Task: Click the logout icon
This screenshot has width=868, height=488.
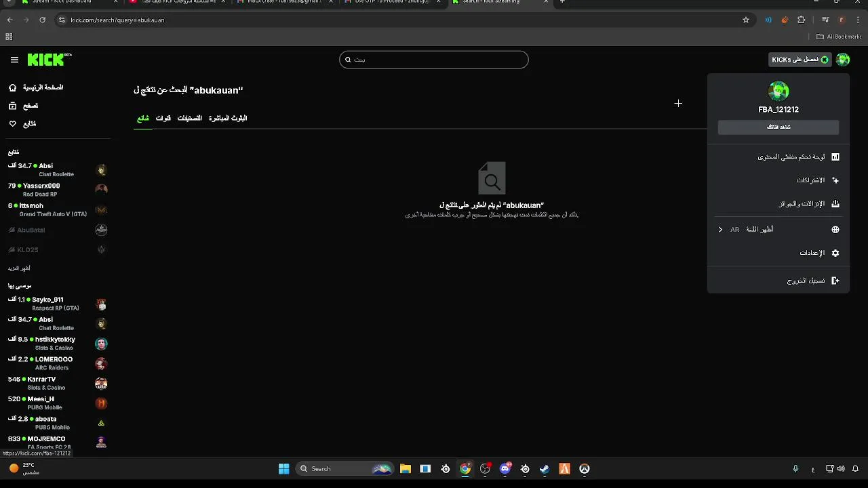Action: click(835, 281)
